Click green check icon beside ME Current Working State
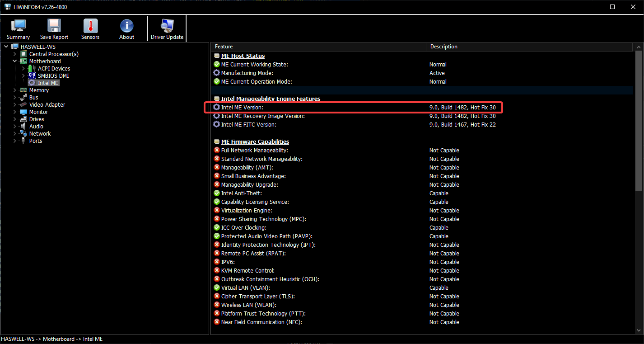644x344 pixels. 217,64
